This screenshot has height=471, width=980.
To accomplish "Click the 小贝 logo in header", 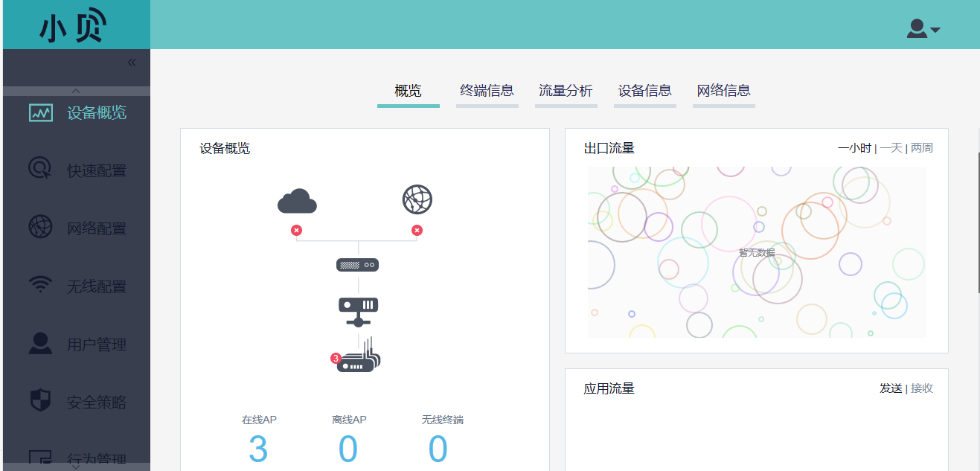I will click(x=73, y=26).
